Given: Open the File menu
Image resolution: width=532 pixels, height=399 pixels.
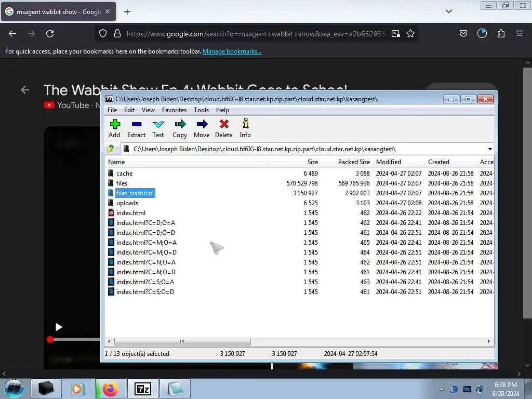Looking at the screenshot, I should [112, 110].
